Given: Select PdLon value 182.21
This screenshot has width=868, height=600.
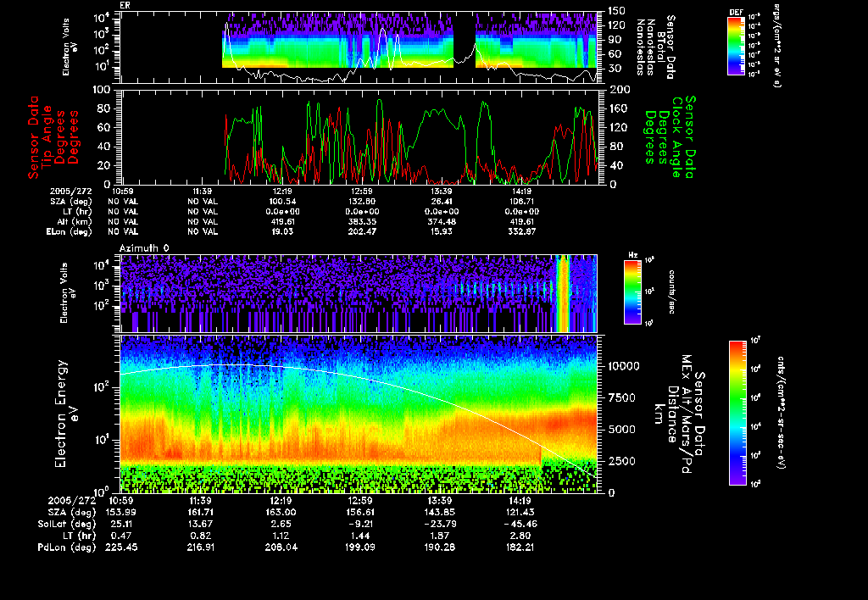Looking at the screenshot, I should click(520, 547).
